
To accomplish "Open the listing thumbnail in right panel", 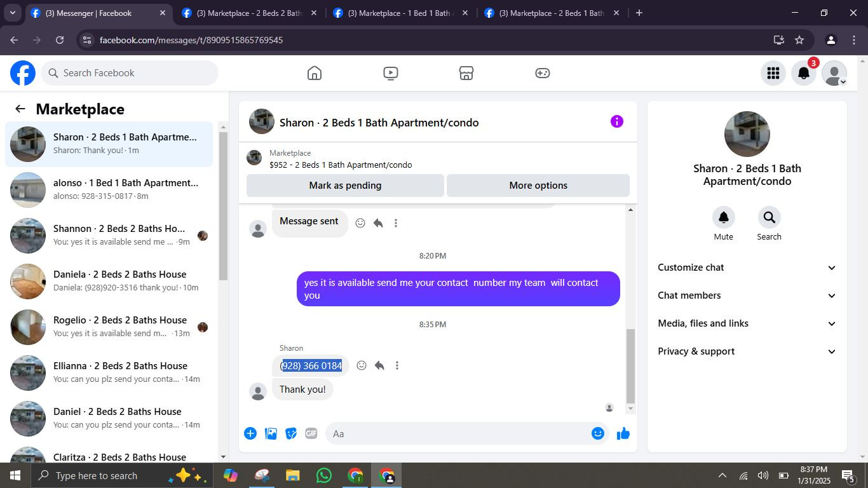I will click(747, 134).
